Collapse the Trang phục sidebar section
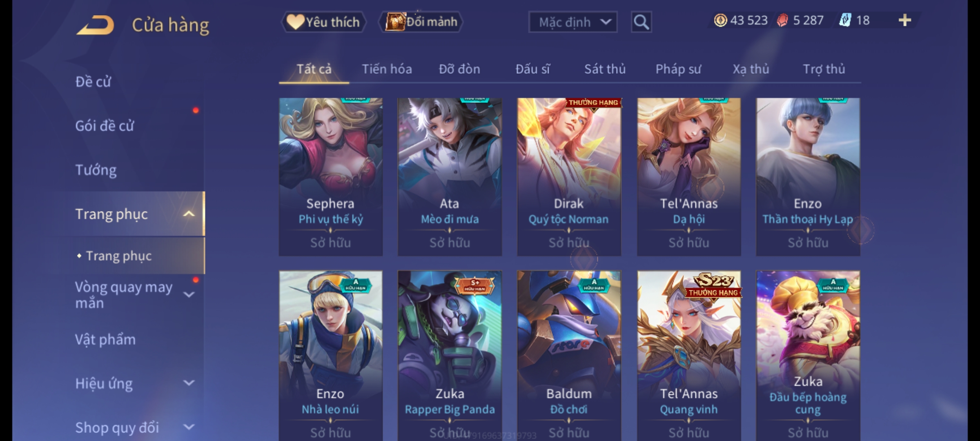Viewport: 980px width, 441px height. tap(189, 214)
